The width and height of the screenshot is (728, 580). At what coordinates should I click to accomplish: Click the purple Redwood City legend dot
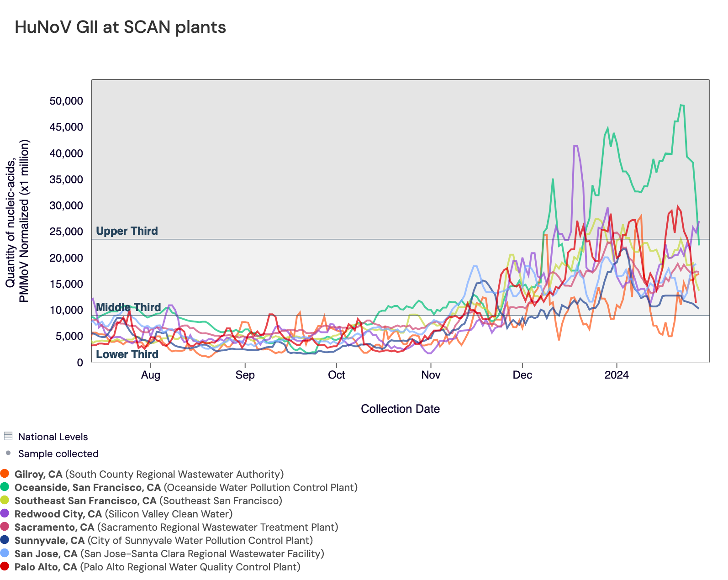[x=5, y=513]
